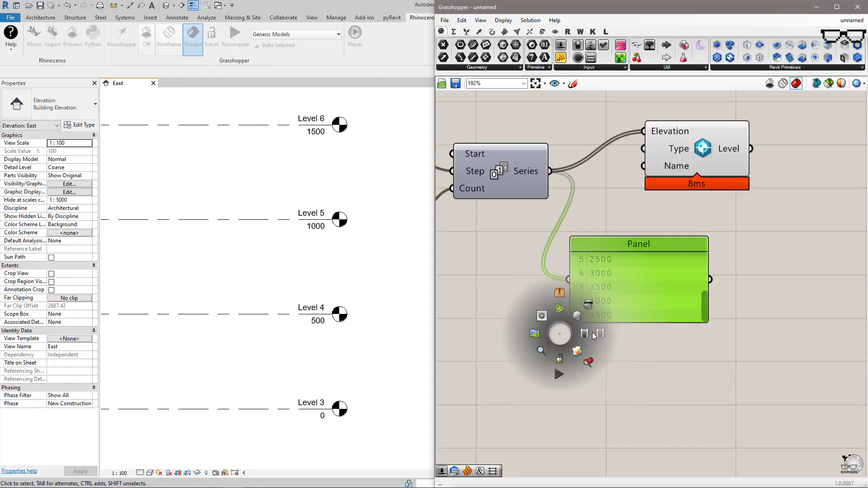The height and width of the screenshot is (488, 868).
Task: Open the Properties help link
Action: point(19,471)
